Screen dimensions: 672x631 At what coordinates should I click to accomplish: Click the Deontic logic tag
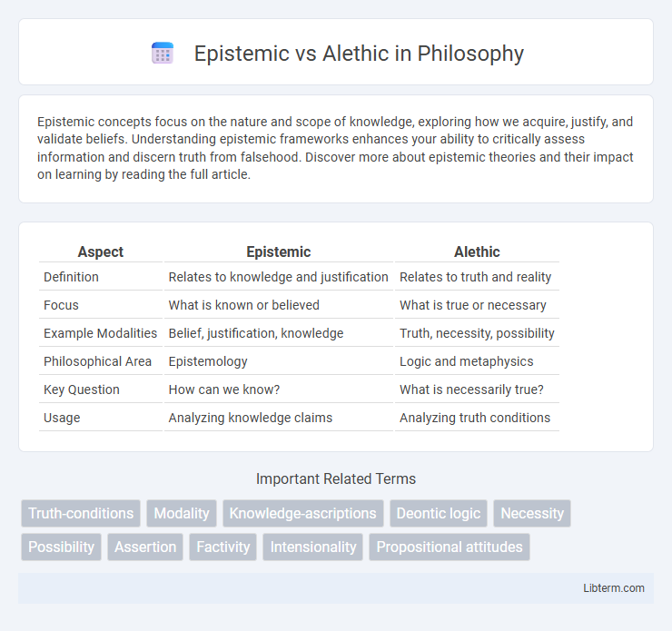(439, 513)
